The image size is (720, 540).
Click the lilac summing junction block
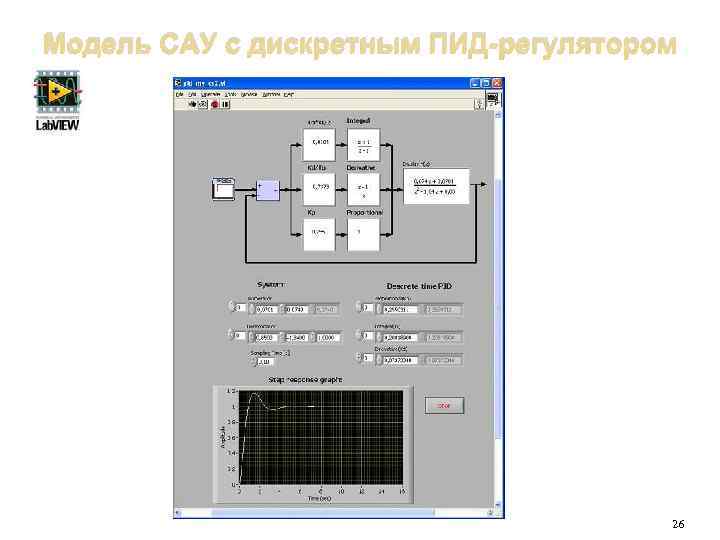tap(268, 190)
